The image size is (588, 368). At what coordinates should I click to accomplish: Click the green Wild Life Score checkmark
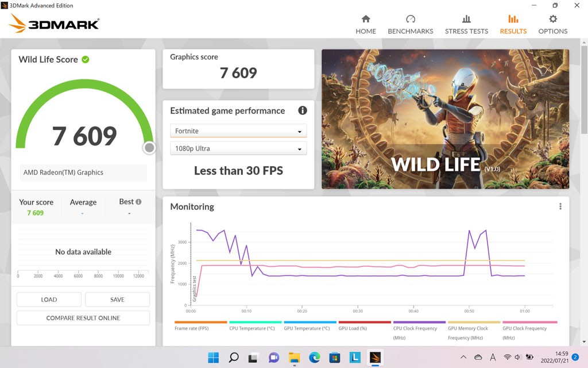pyautogui.click(x=85, y=59)
